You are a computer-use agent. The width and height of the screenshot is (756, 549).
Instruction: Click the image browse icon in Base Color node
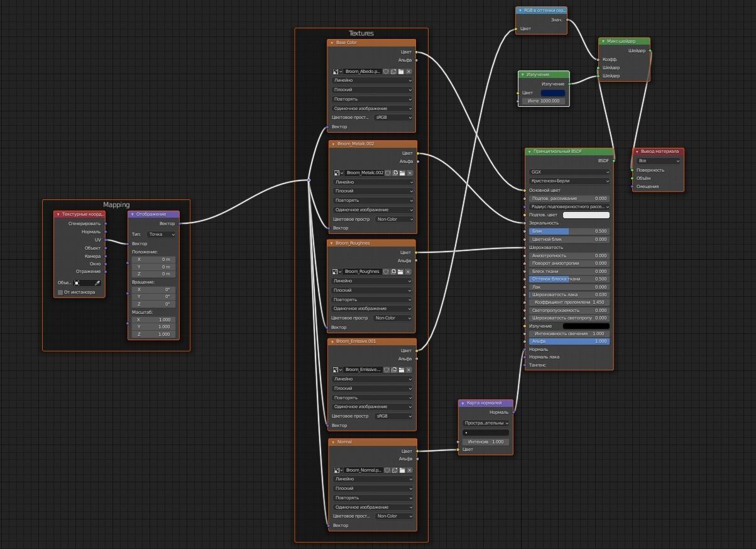[x=337, y=72]
